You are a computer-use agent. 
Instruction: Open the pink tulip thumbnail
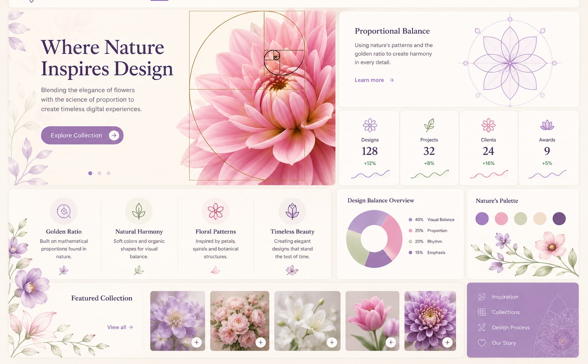click(372, 321)
